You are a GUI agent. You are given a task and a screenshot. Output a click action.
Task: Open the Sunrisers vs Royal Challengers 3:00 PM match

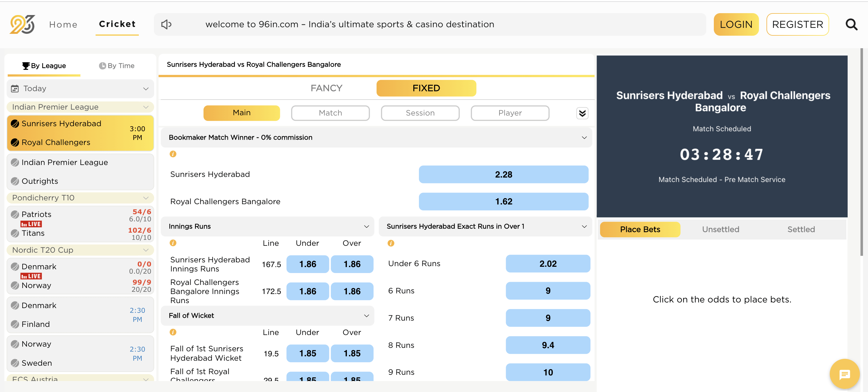pyautogui.click(x=80, y=133)
